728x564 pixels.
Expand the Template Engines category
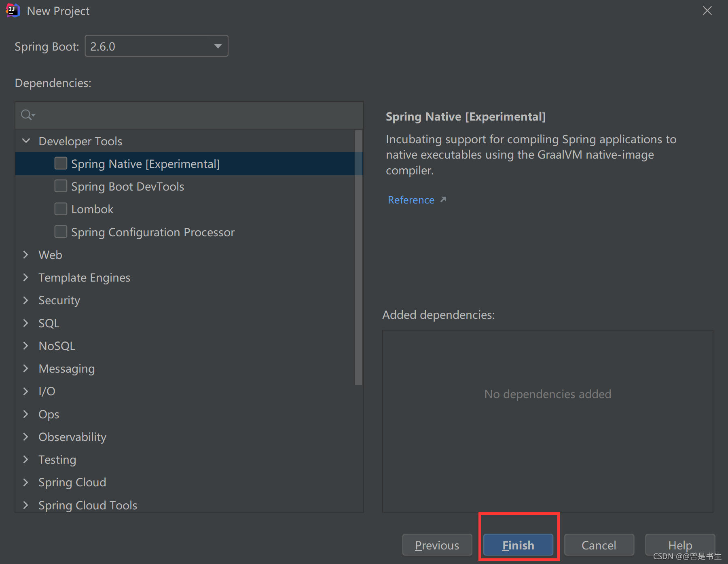(26, 277)
